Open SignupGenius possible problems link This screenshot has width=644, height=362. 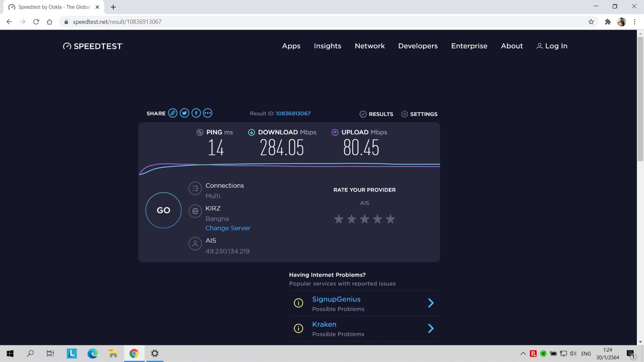tap(336, 299)
